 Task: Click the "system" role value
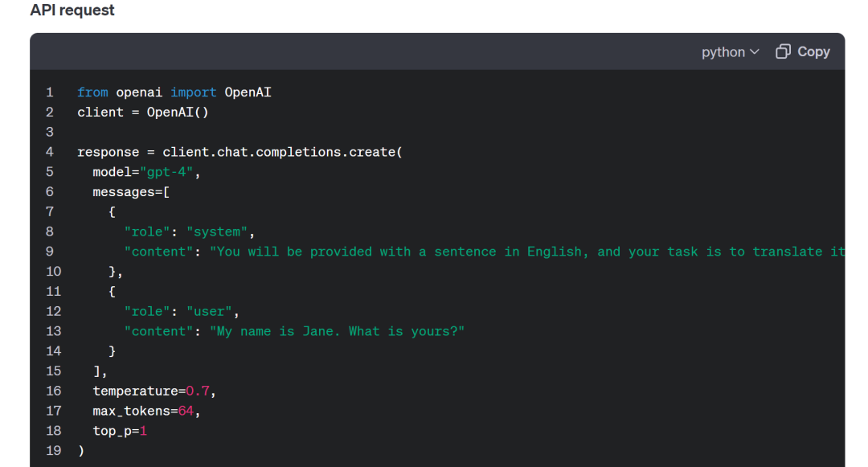click(220, 231)
